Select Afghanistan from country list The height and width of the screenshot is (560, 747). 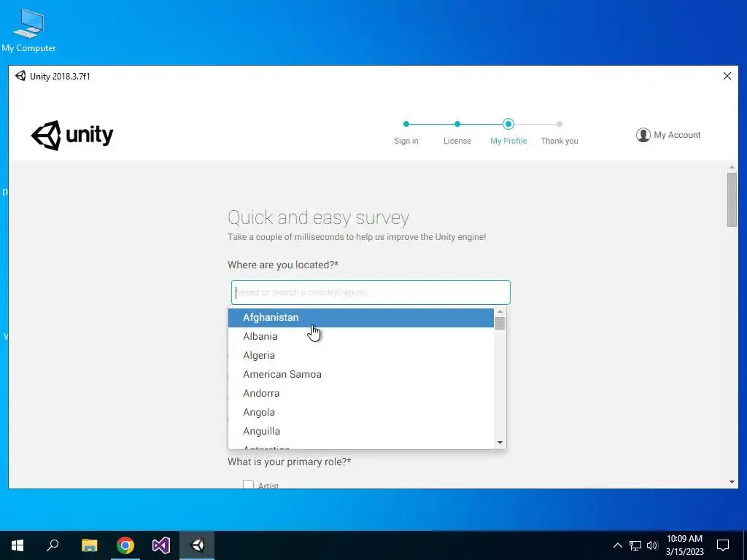coord(360,318)
